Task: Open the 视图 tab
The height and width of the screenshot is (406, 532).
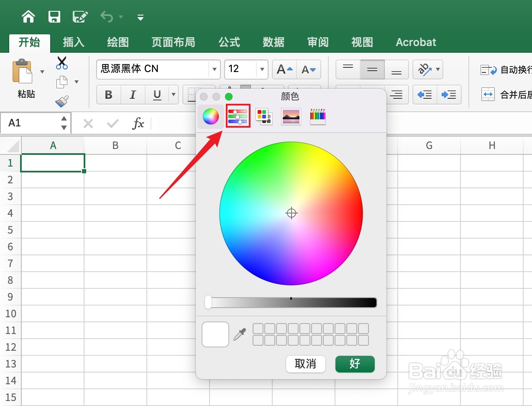Action: point(362,42)
